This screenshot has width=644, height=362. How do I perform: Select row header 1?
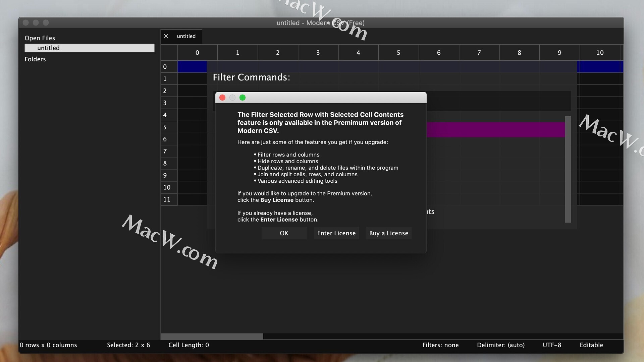coord(169,79)
